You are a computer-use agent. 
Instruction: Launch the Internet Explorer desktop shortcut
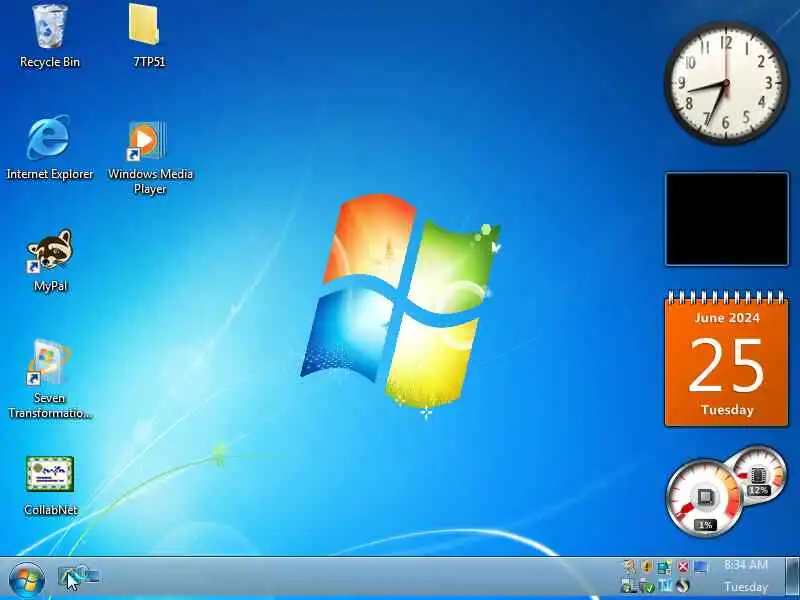click(x=49, y=148)
